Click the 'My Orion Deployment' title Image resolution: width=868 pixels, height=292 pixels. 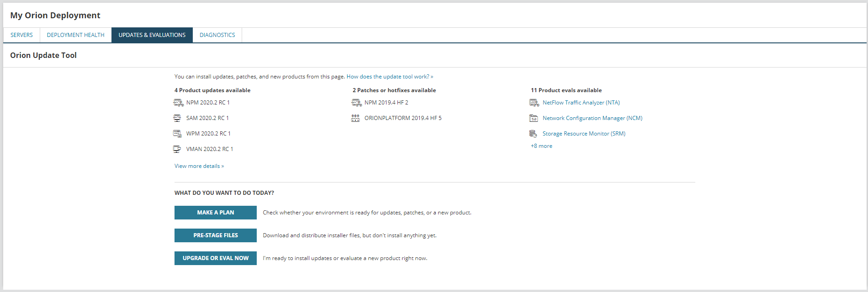[55, 15]
